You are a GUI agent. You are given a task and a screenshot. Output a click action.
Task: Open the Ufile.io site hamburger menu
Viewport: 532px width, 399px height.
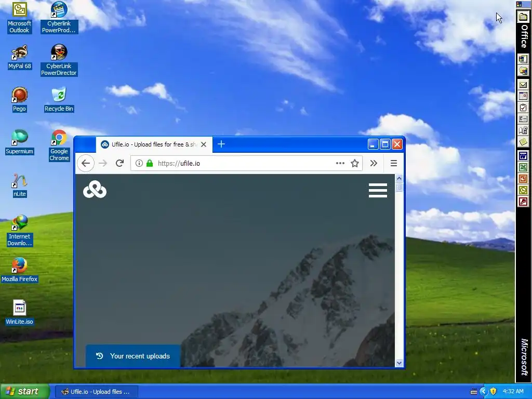tap(378, 190)
